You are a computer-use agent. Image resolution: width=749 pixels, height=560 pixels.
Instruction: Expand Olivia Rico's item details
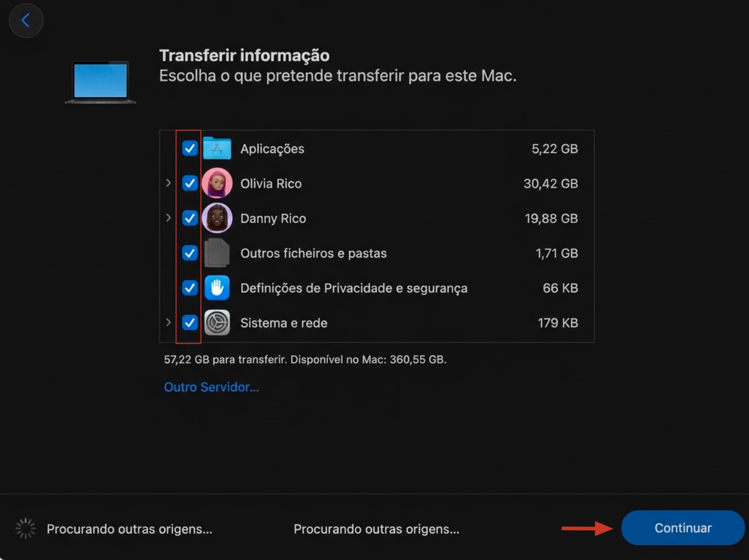click(x=168, y=183)
